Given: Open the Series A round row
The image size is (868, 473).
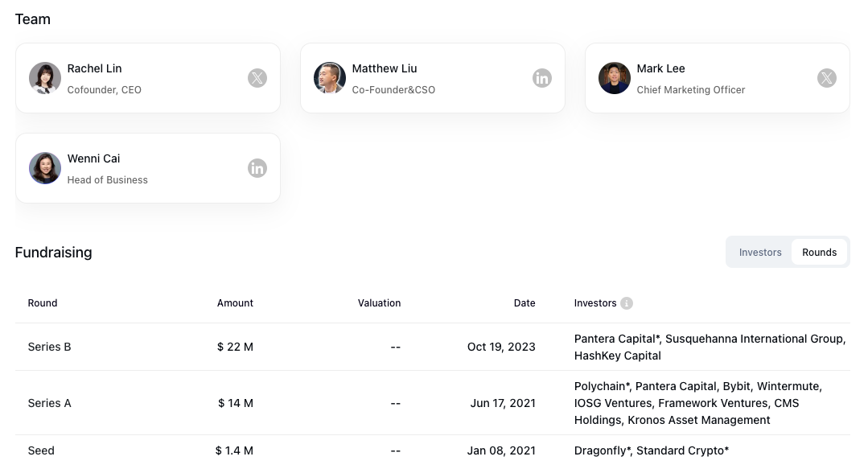Looking at the screenshot, I should (433, 403).
